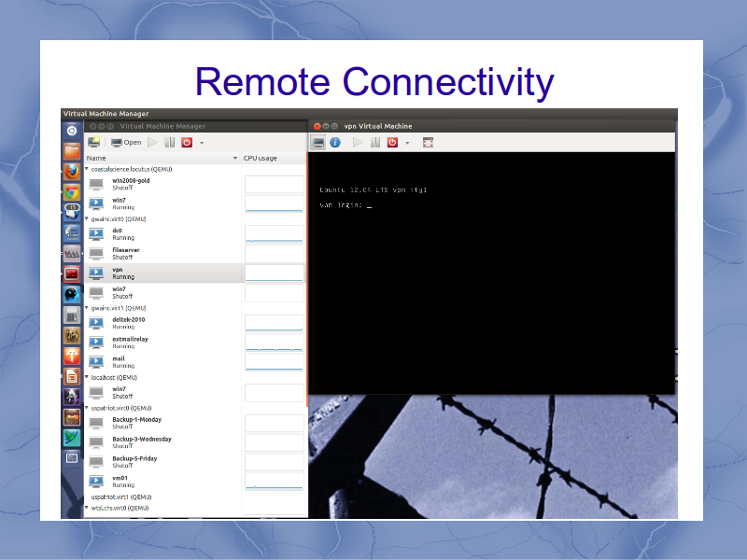This screenshot has width=747, height=560.
Task: Shut down the vpn machine from its window toolbar
Action: tap(392, 143)
